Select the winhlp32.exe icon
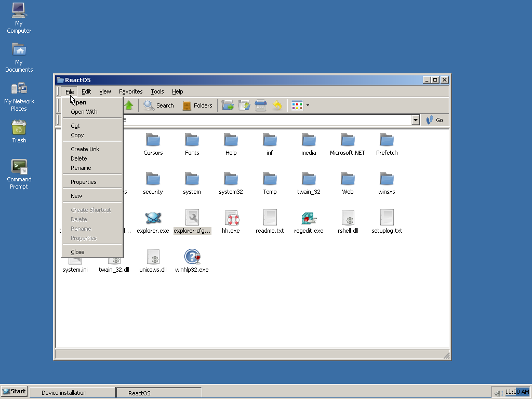The image size is (532, 399). 192,257
